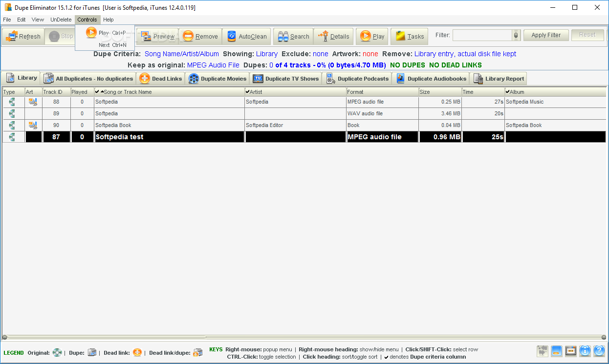Viewport: 609px width, 364px height.
Task: Choose Next in the Controls menu
Action: [x=105, y=45]
